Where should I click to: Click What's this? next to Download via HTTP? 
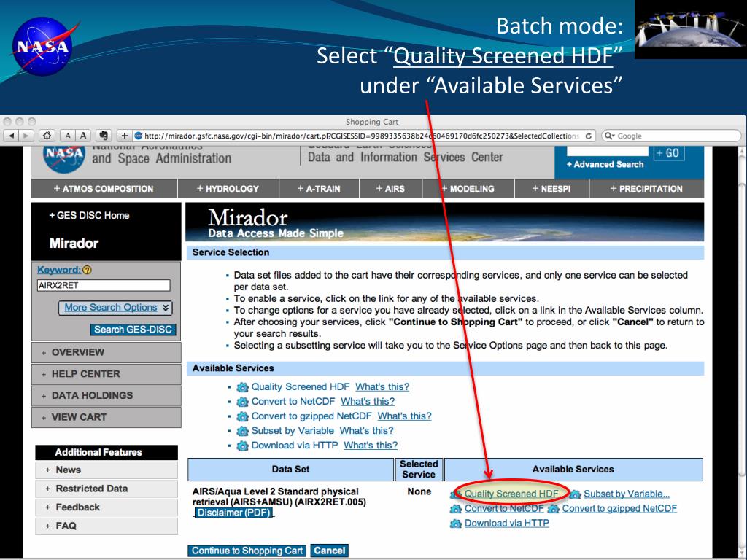pos(371,446)
